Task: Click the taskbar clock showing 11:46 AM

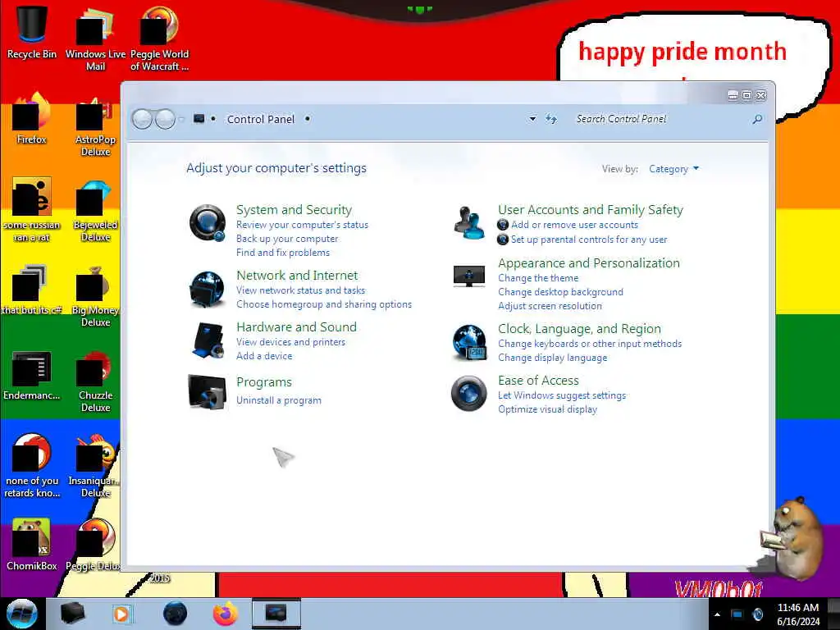Action: click(x=798, y=614)
